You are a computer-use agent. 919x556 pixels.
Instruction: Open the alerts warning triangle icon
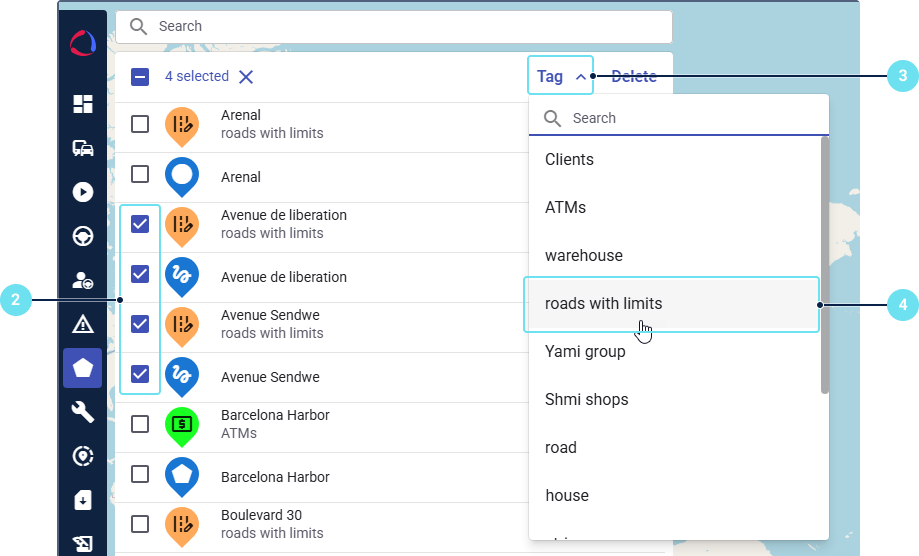[x=83, y=324]
